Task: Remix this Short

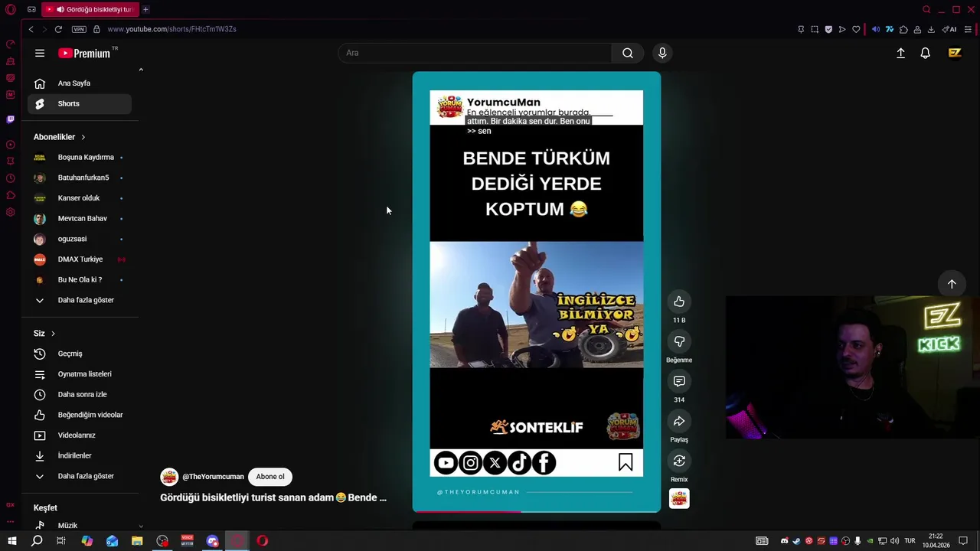Action: click(679, 461)
